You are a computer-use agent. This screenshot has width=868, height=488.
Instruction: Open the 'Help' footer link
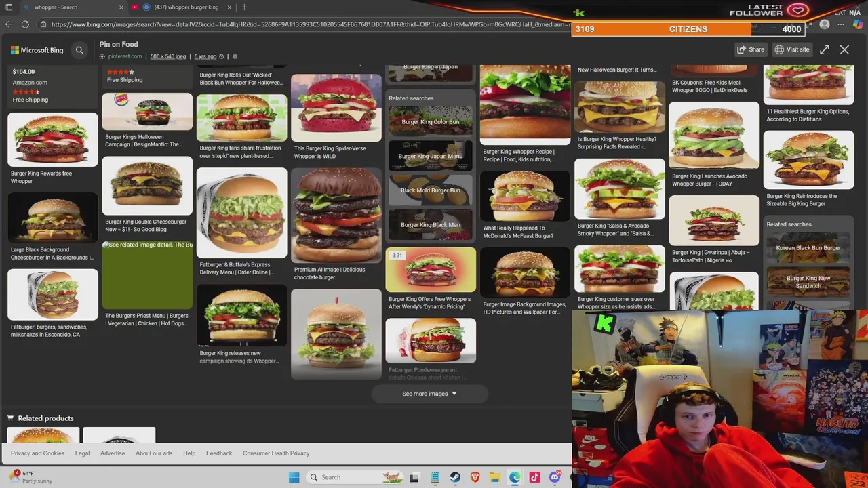(189, 453)
